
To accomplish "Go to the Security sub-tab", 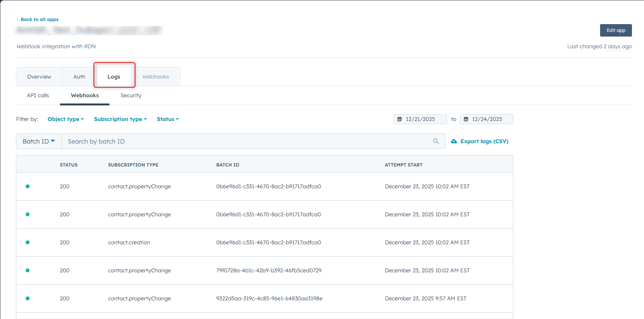I will 131,95.
